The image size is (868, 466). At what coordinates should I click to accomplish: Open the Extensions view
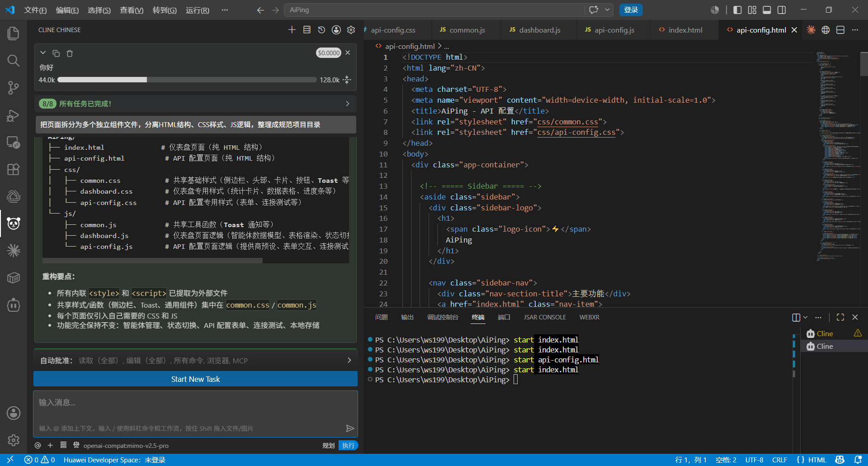click(x=14, y=169)
